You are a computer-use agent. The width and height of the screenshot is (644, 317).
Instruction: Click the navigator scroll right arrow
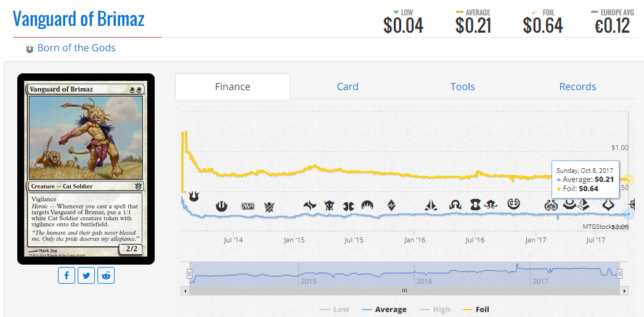pyautogui.click(x=624, y=290)
